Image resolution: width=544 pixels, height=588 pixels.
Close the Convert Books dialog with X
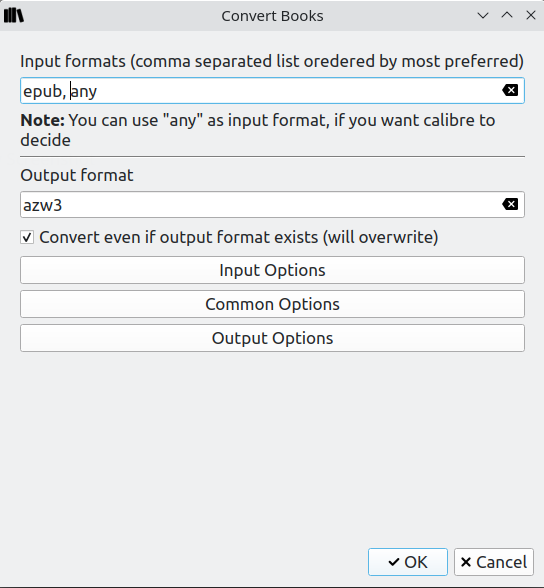click(x=531, y=15)
